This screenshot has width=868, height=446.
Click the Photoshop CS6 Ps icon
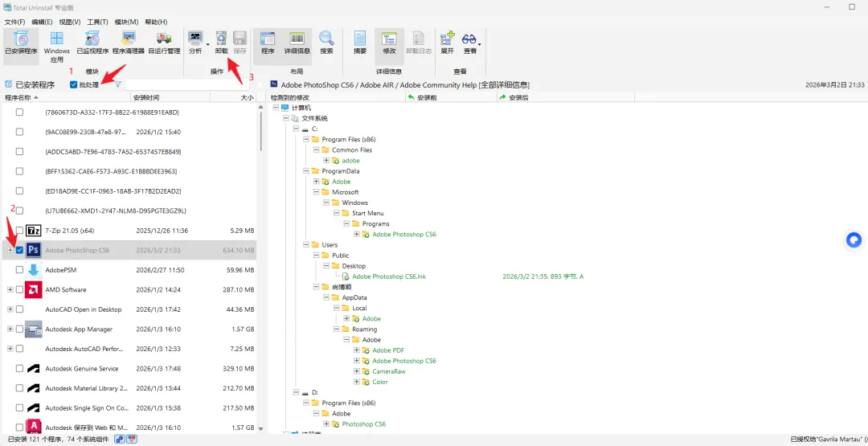click(34, 250)
